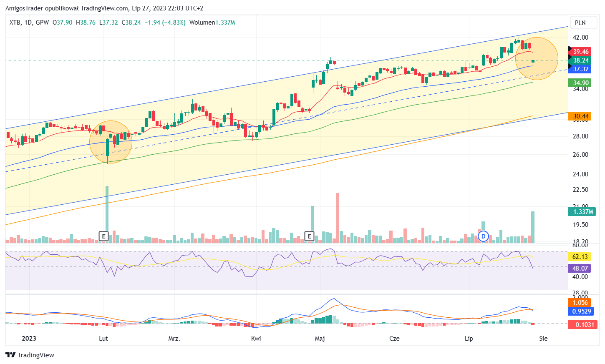The image size is (605, 364).
Task: Click the Wolumen 1.337M legend
Action: (x=212, y=23)
